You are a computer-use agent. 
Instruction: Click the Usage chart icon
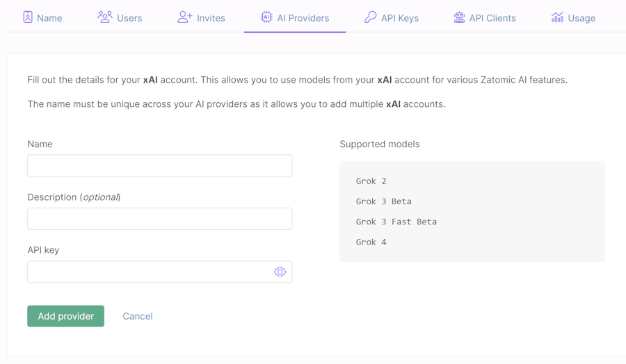click(x=557, y=17)
